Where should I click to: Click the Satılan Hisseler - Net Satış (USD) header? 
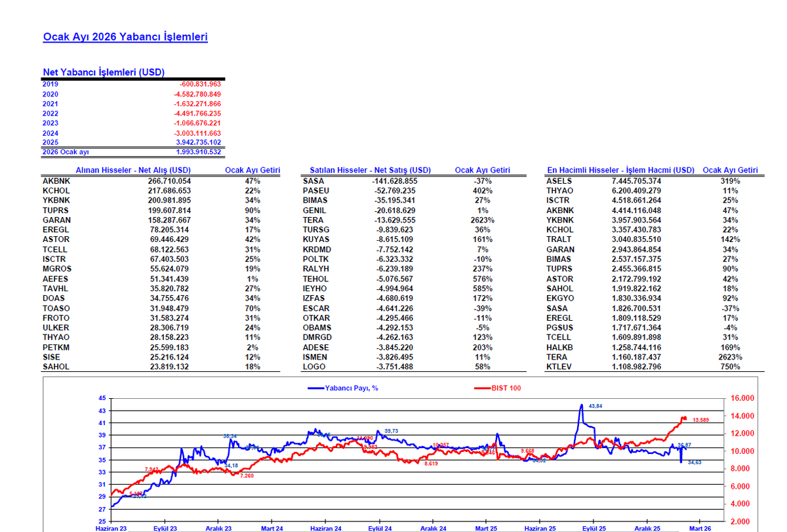click(x=370, y=171)
